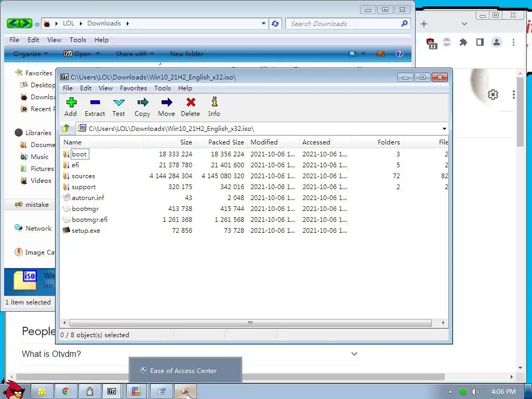Click the Test archive icon
The image size is (532, 399).
pos(119,107)
